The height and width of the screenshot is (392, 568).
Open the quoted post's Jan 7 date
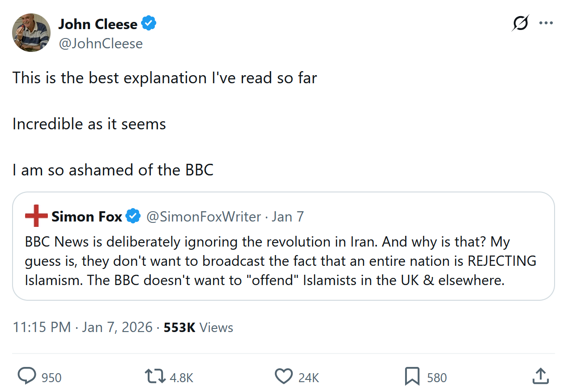pyautogui.click(x=288, y=217)
